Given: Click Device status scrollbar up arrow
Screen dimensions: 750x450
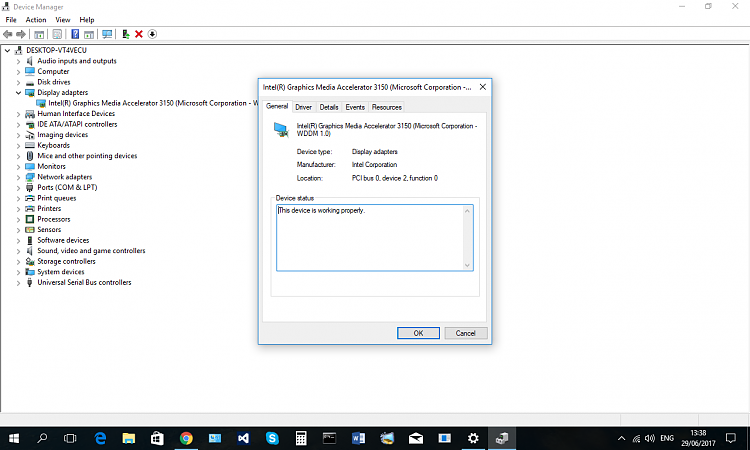Looking at the screenshot, I should [467, 210].
